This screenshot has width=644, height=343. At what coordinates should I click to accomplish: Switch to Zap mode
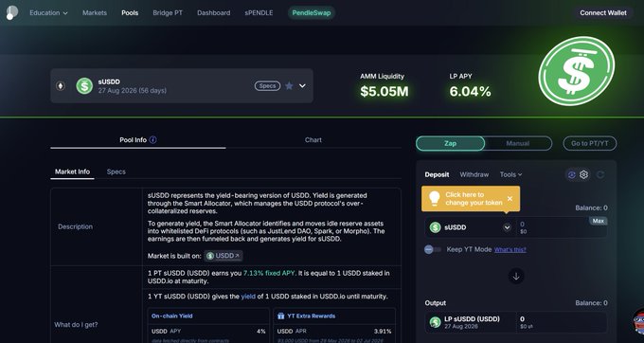point(450,143)
